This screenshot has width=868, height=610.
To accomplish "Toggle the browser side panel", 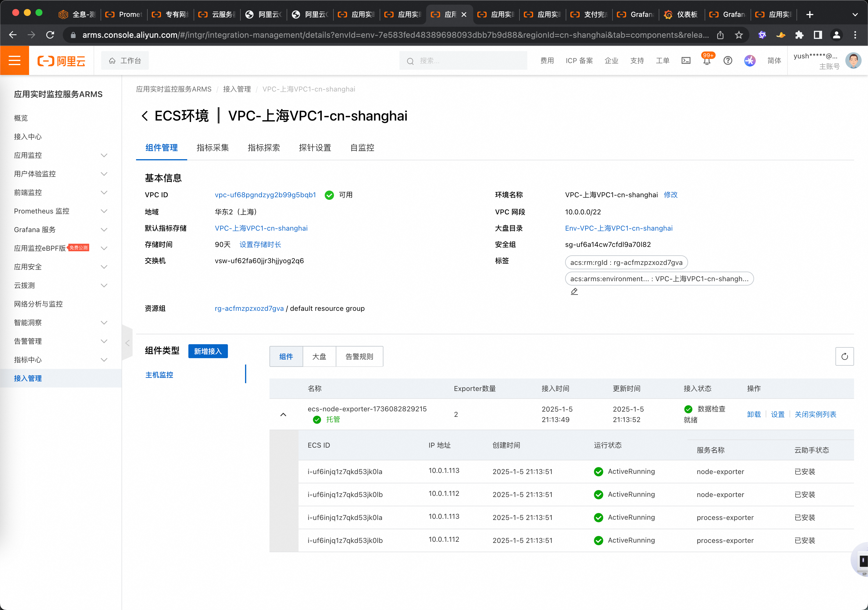I will tap(818, 35).
